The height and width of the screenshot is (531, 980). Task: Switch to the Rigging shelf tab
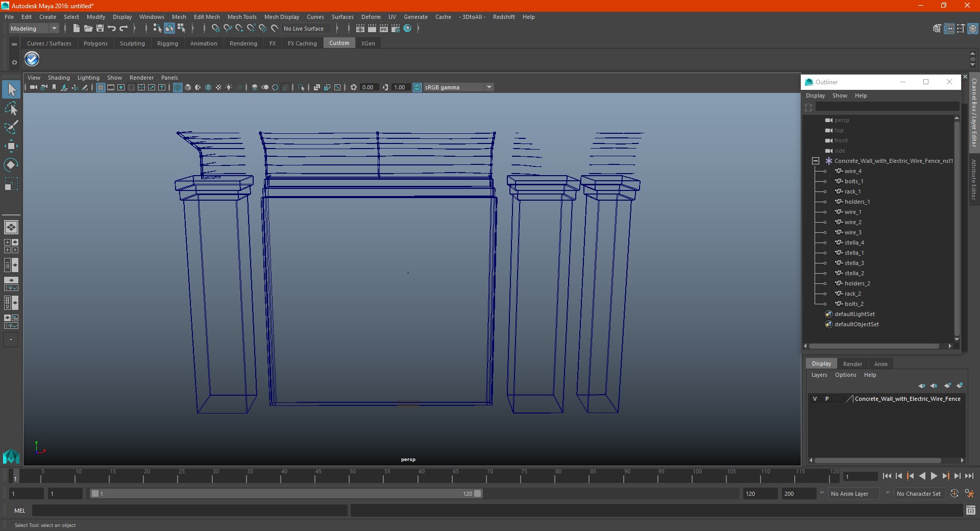pos(167,43)
